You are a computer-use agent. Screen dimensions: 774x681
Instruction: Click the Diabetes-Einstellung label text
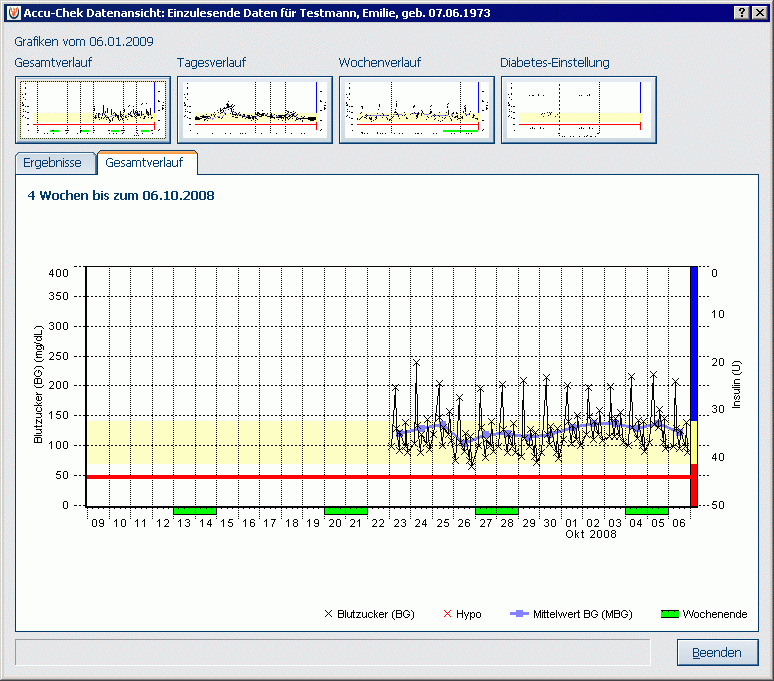coord(555,63)
